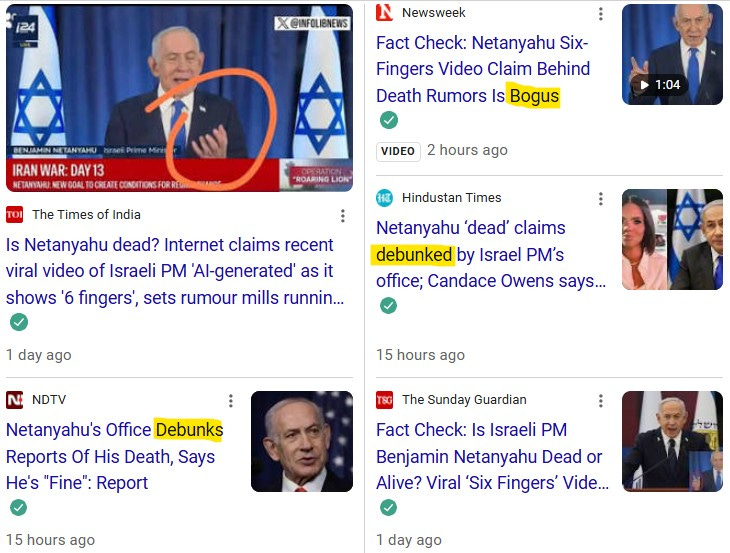Open Newsweek Six-Fingers fact check headline
Screen dimensions: 730x553
point(483,69)
